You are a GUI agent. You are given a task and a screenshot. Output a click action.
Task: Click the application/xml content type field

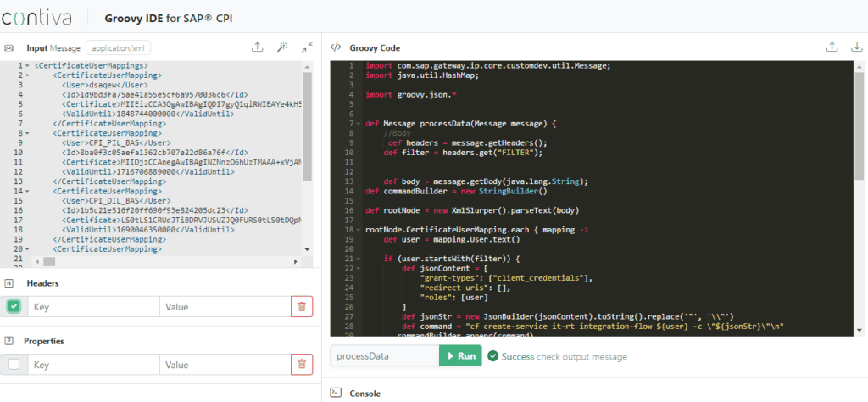click(x=119, y=47)
